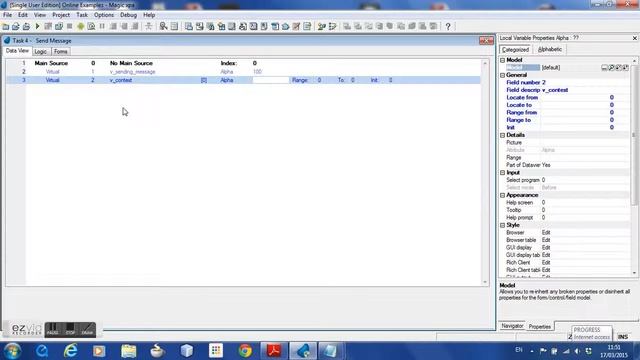Click the volume speaker icon in system tray
Image resolution: width=640 pixels, height=360 pixels.
577,351
